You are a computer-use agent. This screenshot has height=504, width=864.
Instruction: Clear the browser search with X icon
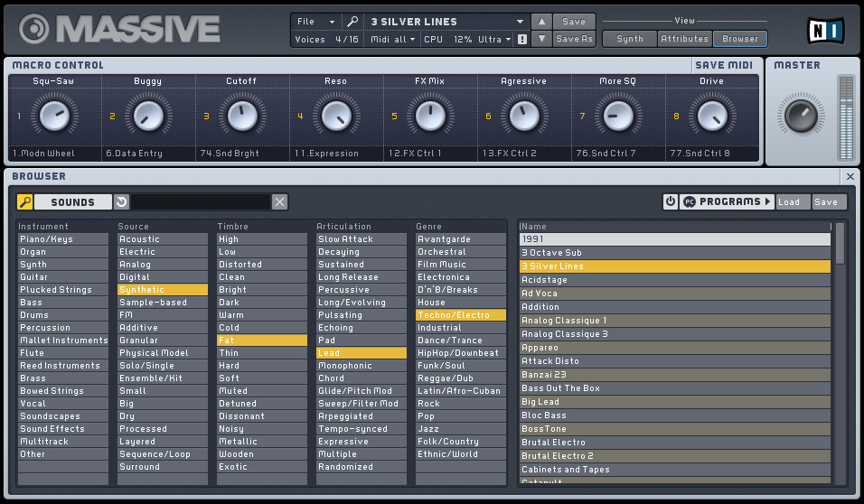pos(280,202)
